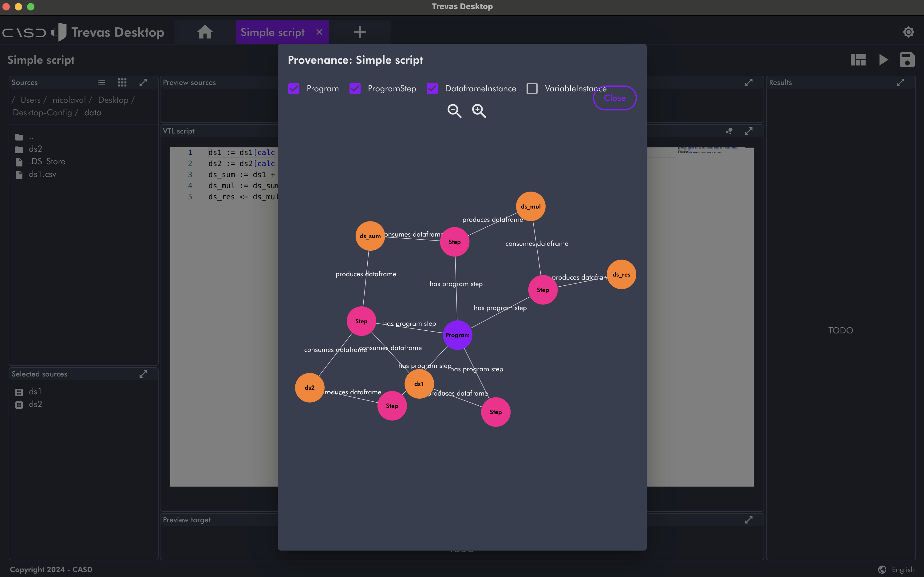
Task: Click the layout dashboard icon
Action: 858,60
